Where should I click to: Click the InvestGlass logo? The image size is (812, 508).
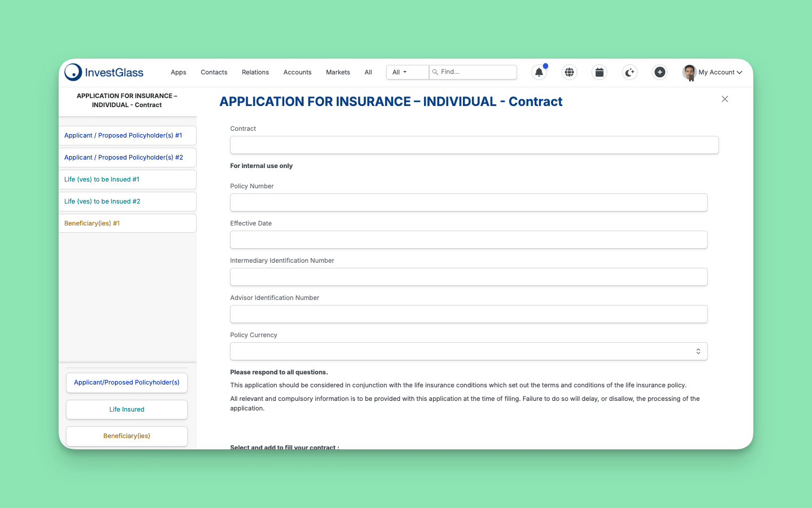coord(104,72)
